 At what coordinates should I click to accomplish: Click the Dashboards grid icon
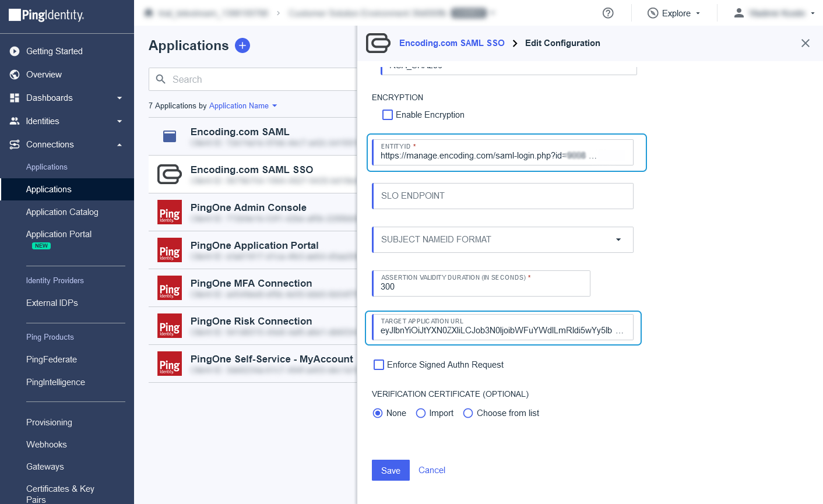point(15,98)
